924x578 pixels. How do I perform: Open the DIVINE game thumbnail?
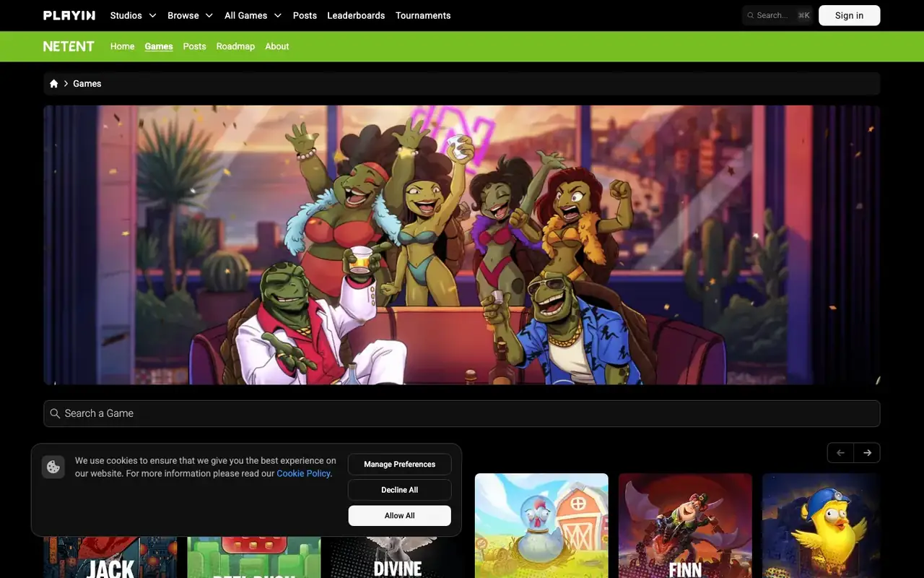coord(397,558)
